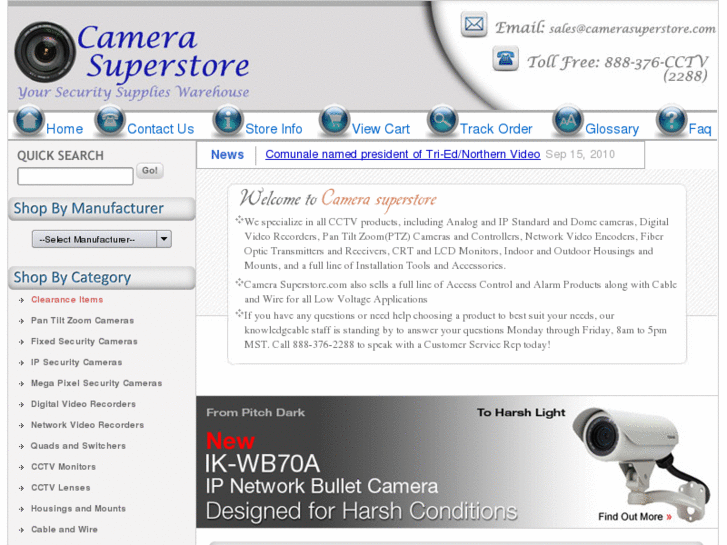The image size is (727, 545).
Task: Click the IK-WB70A bullet camera image
Action: pos(641,464)
